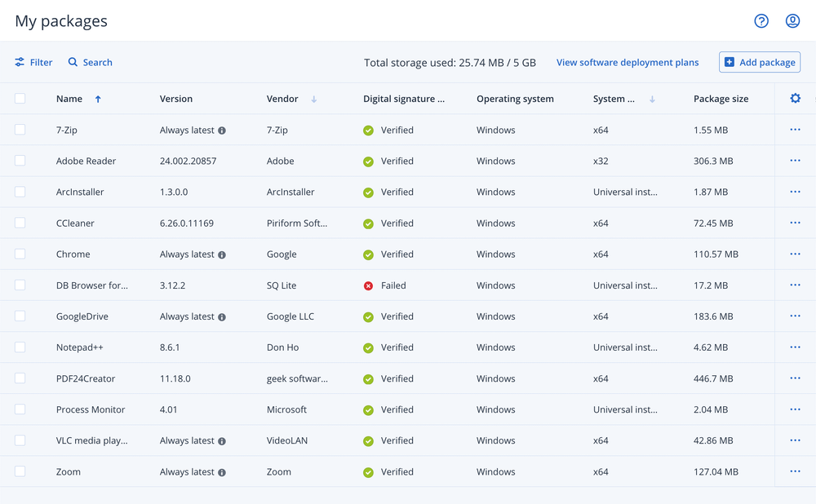
Task: Select the 7-Zip package checkbox
Action: [x=20, y=130]
